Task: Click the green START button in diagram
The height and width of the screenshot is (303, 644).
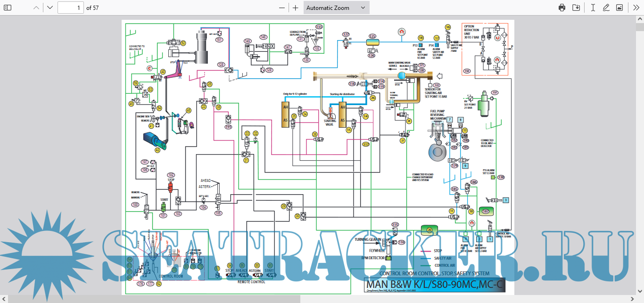Action: coord(164,206)
